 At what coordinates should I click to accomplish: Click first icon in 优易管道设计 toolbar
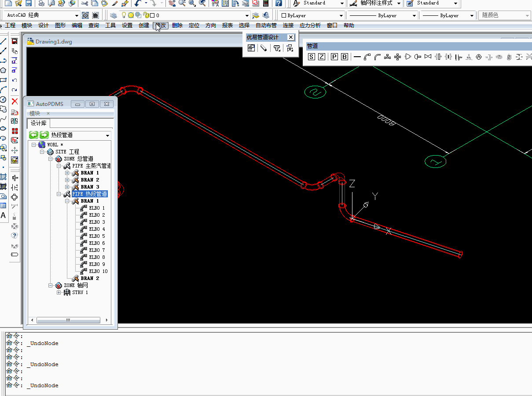tap(251, 48)
